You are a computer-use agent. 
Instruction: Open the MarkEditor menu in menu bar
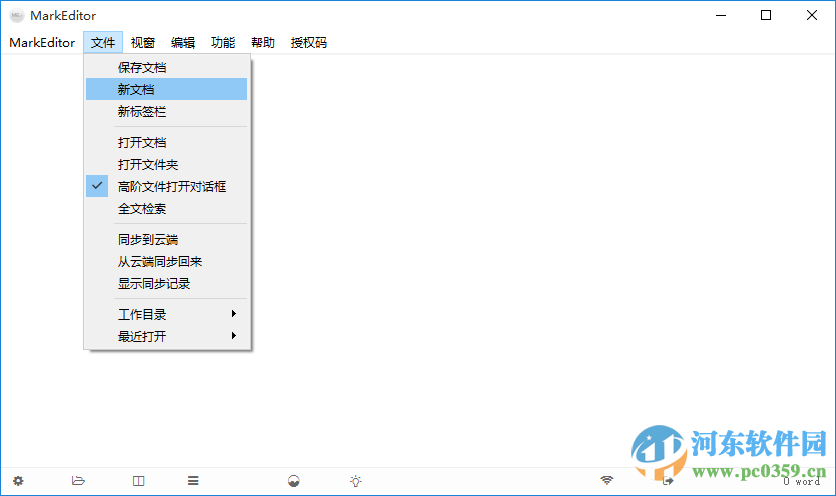[42, 43]
